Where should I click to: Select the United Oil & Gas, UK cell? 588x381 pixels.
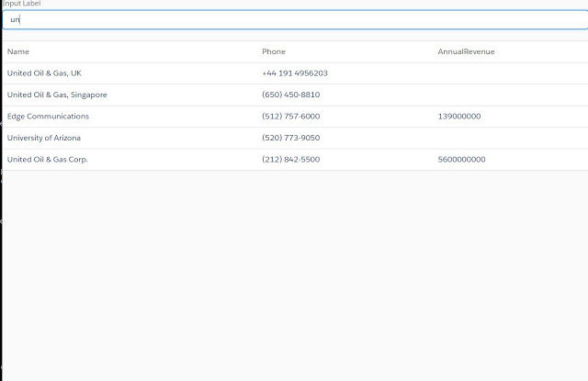[44, 73]
